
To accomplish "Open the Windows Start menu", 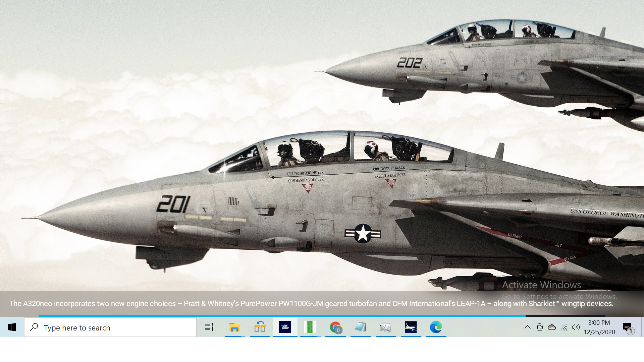I will [12, 327].
